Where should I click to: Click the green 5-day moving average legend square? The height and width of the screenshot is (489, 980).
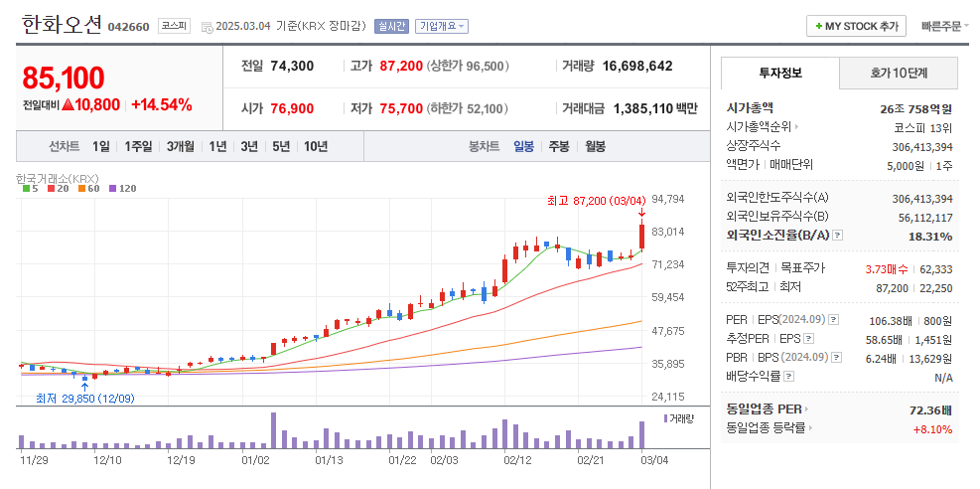(26, 188)
